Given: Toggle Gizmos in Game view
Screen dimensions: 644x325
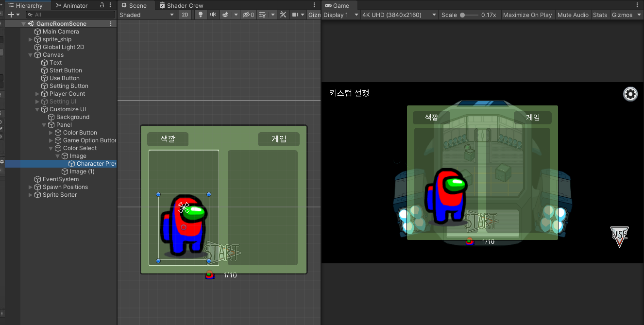Looking at the screenshot, I should 622,15.
